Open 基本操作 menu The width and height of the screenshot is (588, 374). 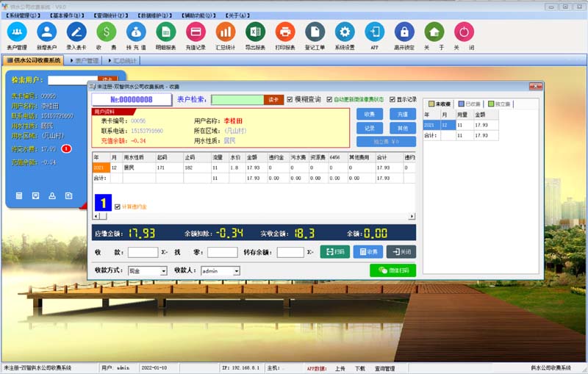pos(67,15)
